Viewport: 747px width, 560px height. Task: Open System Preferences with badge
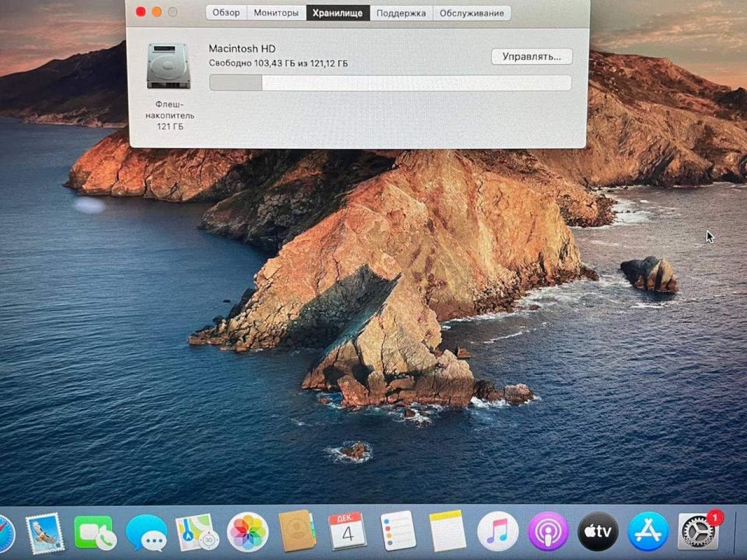click(x=699, y=531)
